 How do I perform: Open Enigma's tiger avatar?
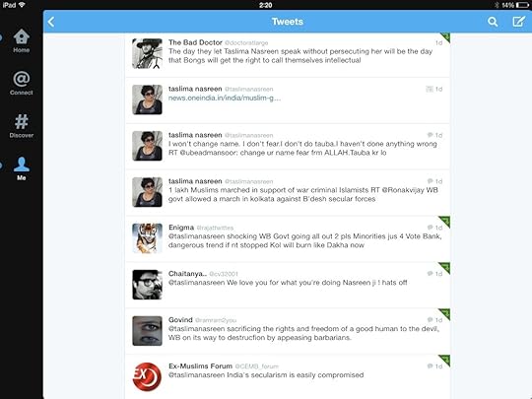147,238
